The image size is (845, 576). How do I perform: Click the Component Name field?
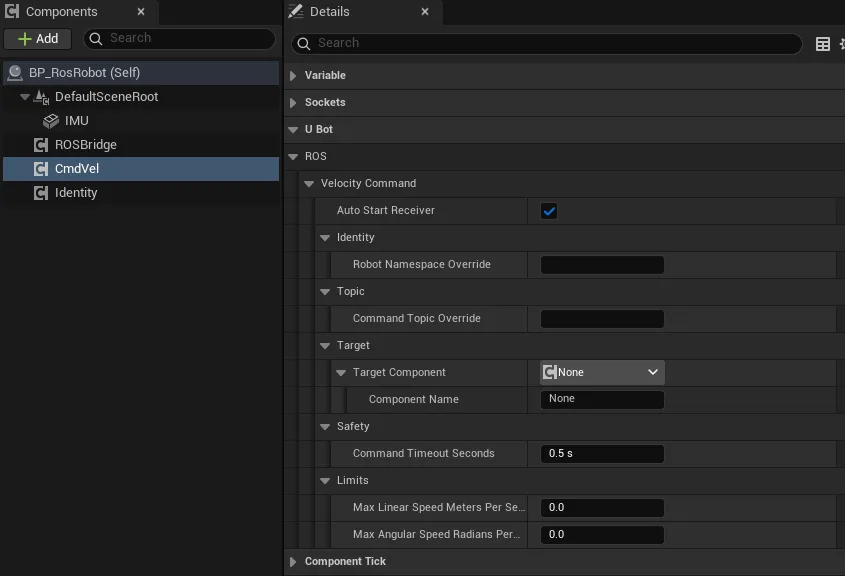(x=602, y=399)
